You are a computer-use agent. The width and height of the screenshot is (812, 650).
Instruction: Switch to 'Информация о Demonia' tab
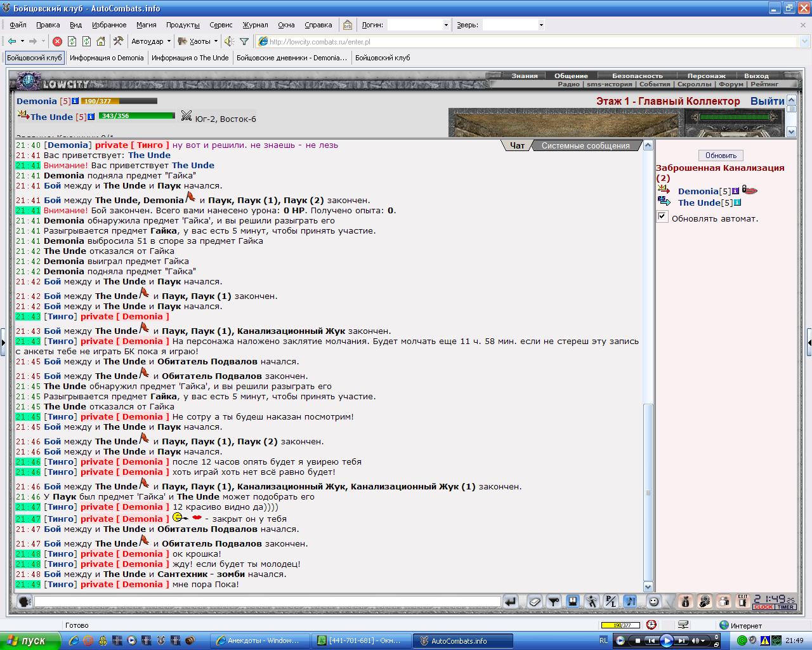point(107,58)
